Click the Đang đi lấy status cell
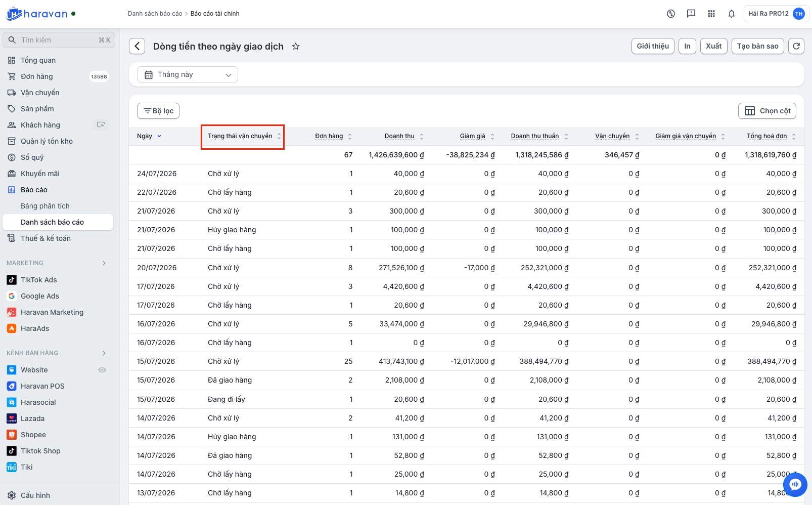812x505 pixels. click(x=227, y=399)
